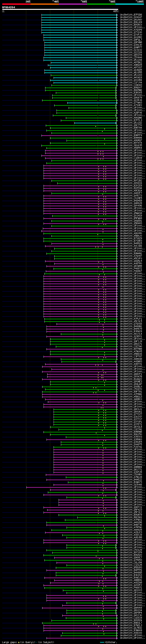Screen dimensions: 146x644
Task: Select hit UniRef100_P46872
Action: [x=131, y=268]
